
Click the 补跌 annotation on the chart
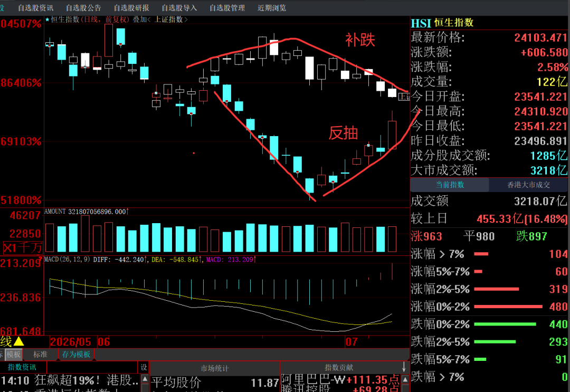[359, 40]
